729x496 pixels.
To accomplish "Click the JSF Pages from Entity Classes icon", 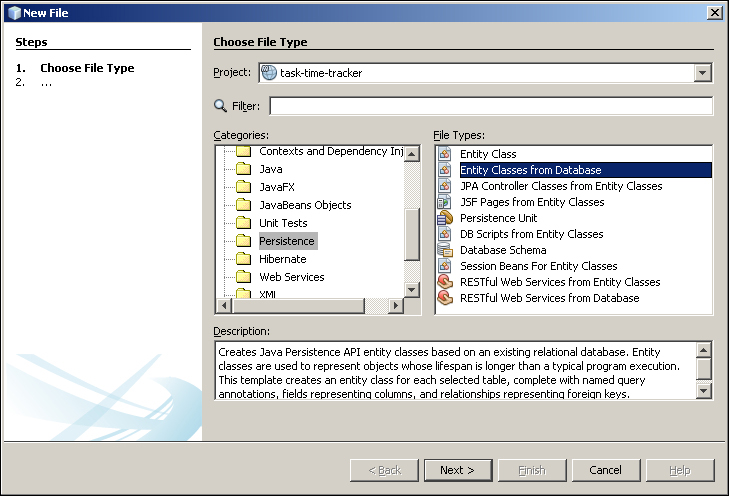I will click(x=444, y=202).
